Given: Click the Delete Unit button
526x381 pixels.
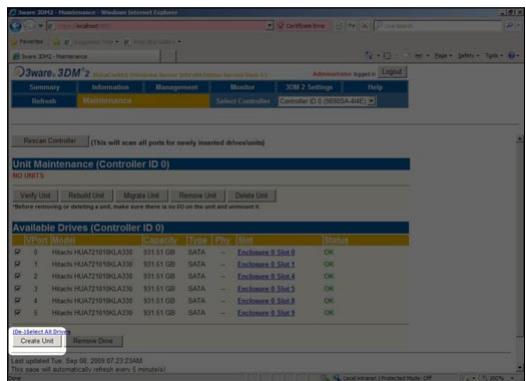Looking at the screenshot, I should (251, 196).
